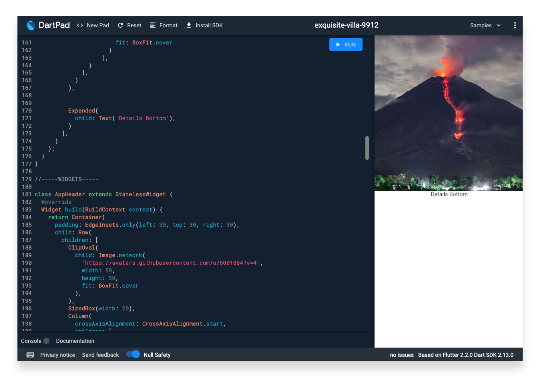The width and height of the screenshot is (542, 392).
Task: Click the Format lines icon
Action: (x=153, y=25)
